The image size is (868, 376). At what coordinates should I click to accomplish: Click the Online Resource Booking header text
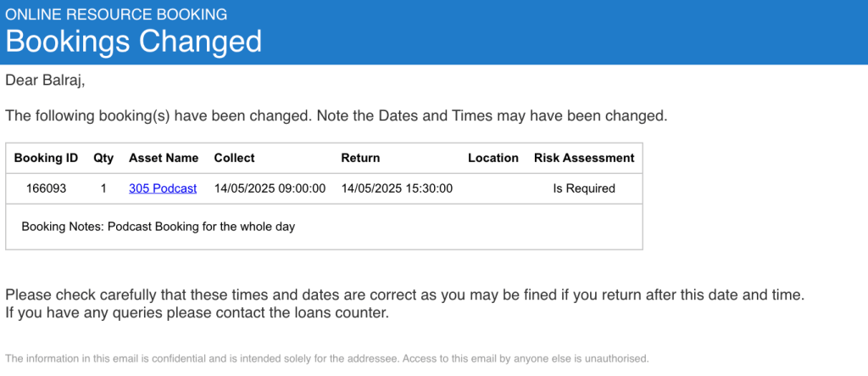[x=116, y=14]
